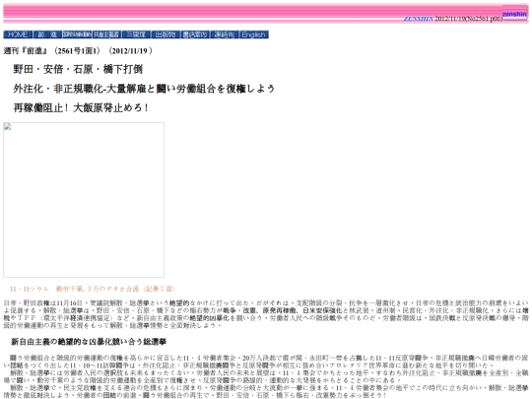This screenshot has width=532, height=399.
Task: Click the headline about 外注化・非正規職化
Action: [144, 89]
